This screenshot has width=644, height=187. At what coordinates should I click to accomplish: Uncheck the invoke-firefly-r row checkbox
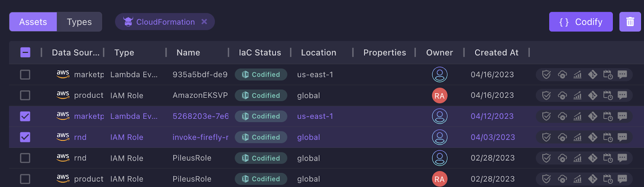(x=25, y=137)
